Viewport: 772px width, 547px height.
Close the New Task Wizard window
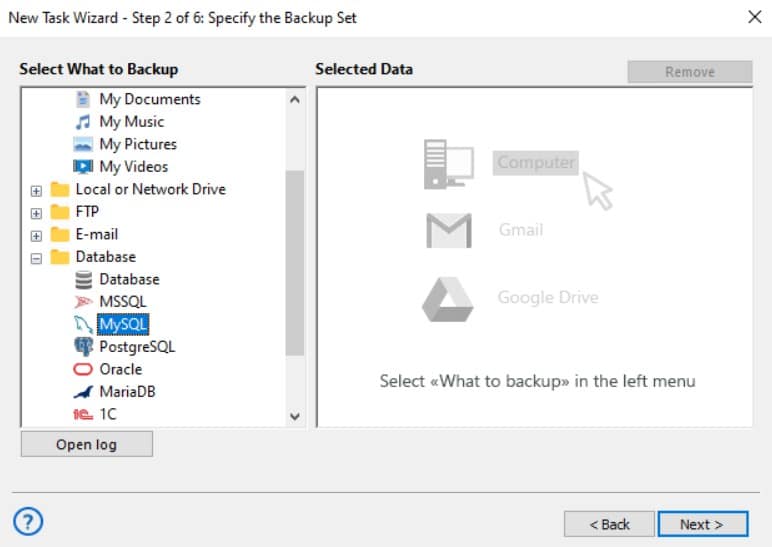pyautogui.click(x=754, y=17)
